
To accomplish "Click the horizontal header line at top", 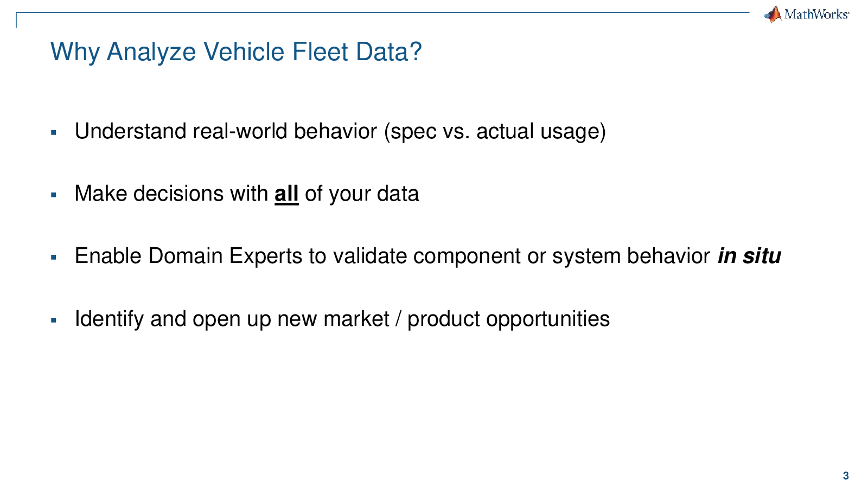I will [382, 12].
